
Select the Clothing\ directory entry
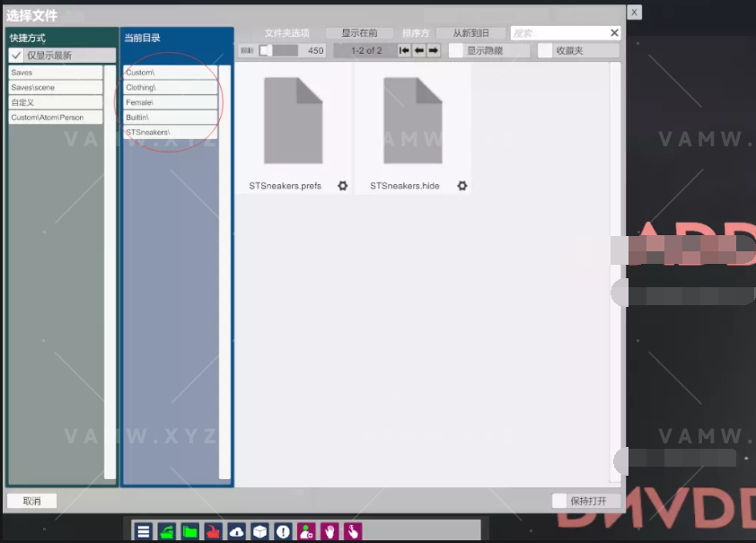(x=170, y=87)
